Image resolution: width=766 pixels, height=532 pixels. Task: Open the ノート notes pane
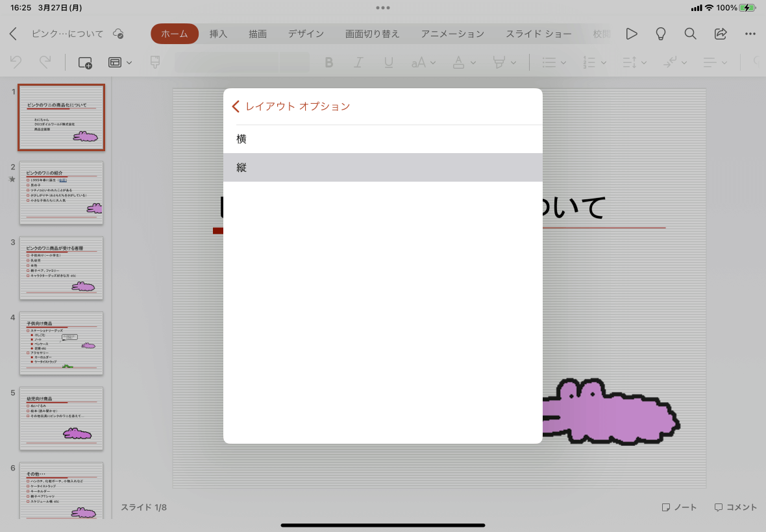pyautogui.click(x=679, y=507)
